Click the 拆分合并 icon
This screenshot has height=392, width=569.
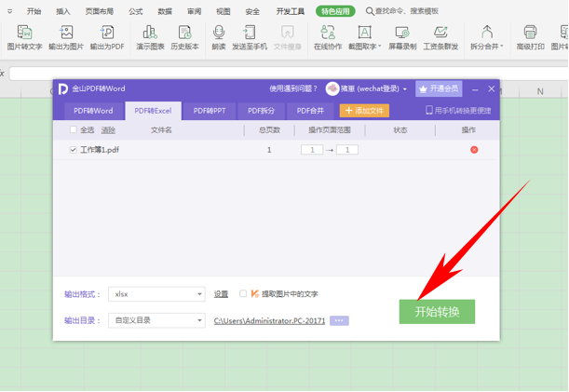coord(487,33)
